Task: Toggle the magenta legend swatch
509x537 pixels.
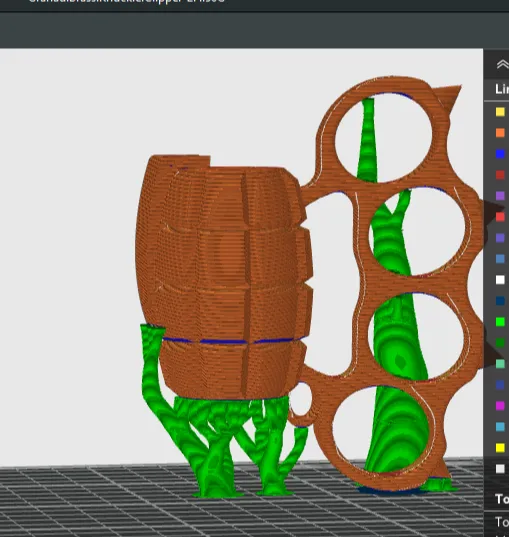Action: pyautogui.click(x=500, y=406)
